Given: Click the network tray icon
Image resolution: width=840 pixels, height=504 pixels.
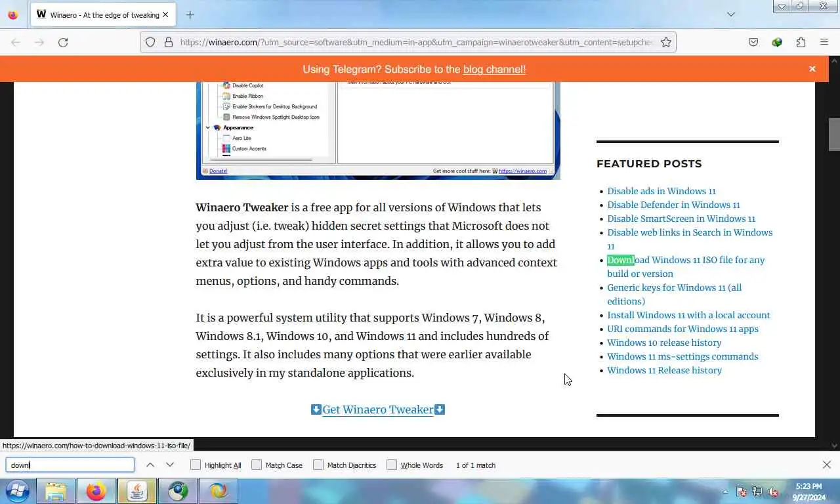Looking at the screenshot, I should pyautogui.click(x=757, y=492).
